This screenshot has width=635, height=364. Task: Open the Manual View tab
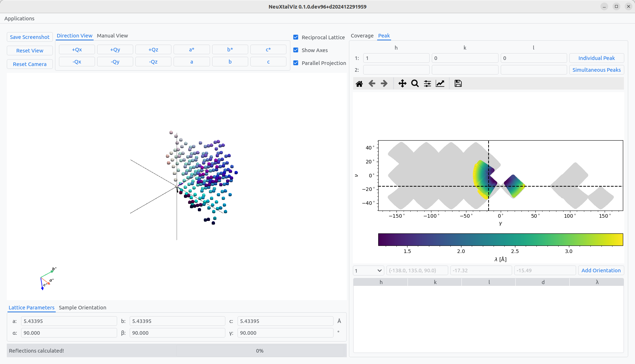point(112,36)
